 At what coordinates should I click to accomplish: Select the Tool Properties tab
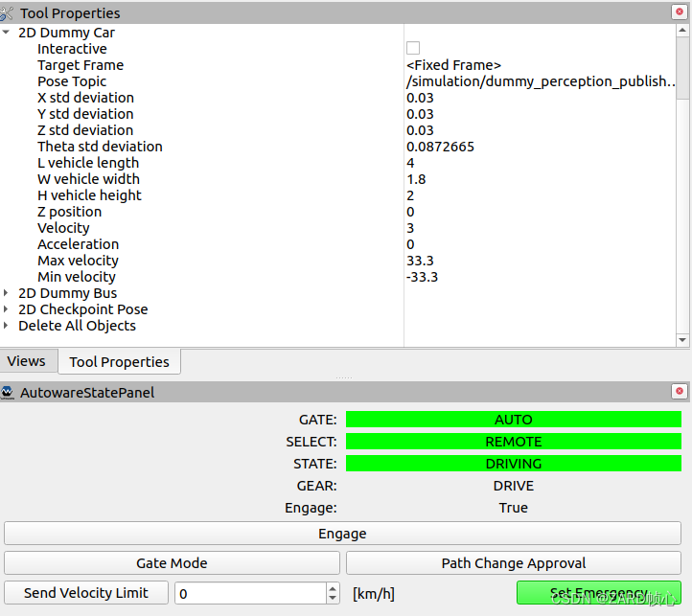coord(119,362)
